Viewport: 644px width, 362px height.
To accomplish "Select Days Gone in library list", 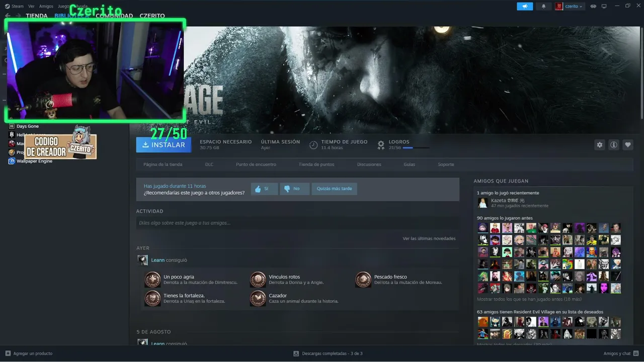I will 28,126.
